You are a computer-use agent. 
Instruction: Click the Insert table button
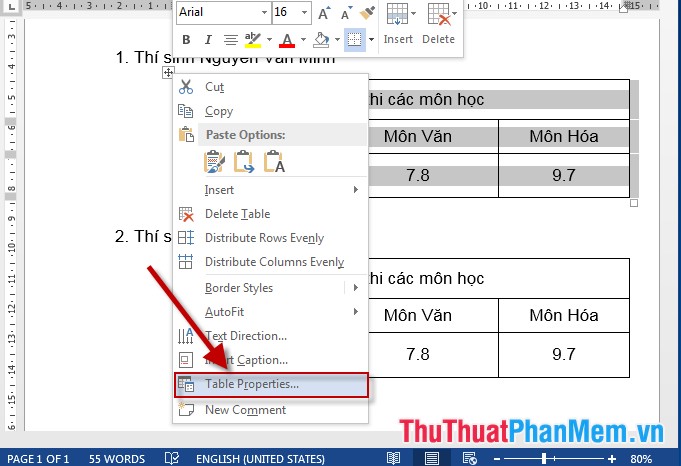(398, 24)
